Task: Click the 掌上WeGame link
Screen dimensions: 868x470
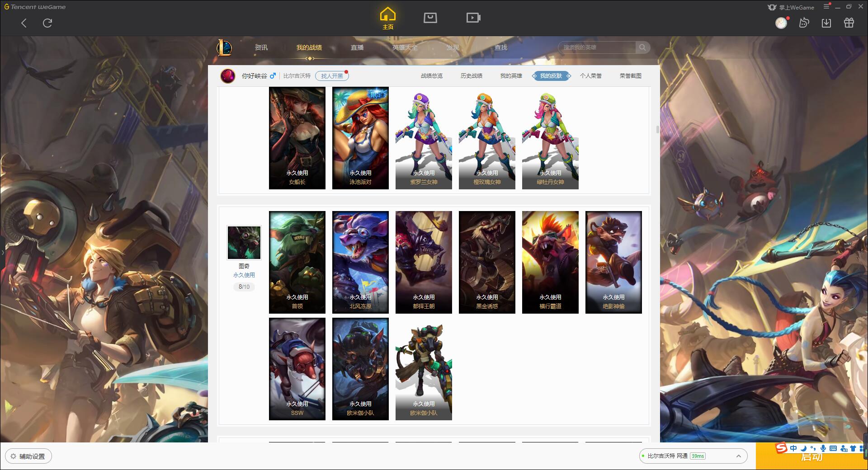Action: (x=791, y=7)
